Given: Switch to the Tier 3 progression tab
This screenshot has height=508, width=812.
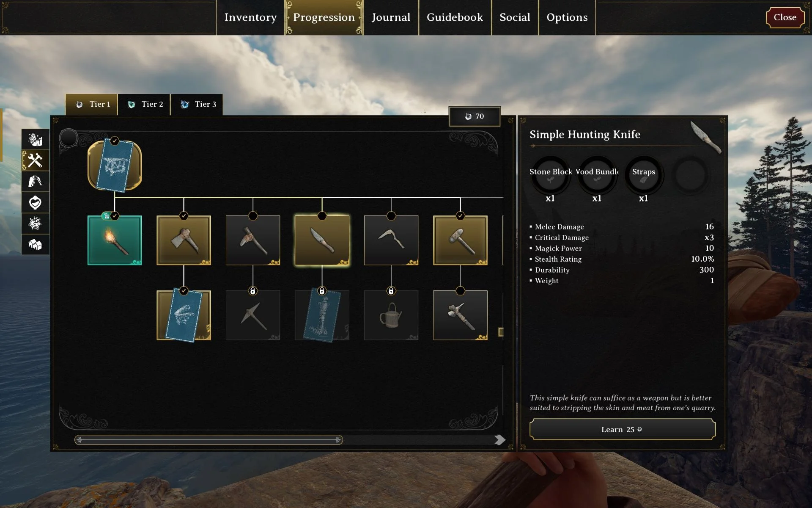Looking at the screenshot, I should [x=199, y=104].
